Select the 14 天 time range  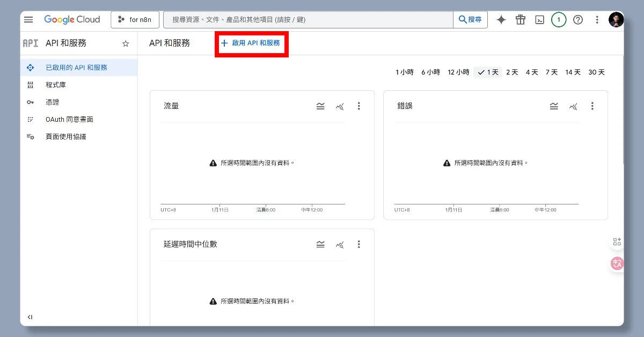[573, 72]
